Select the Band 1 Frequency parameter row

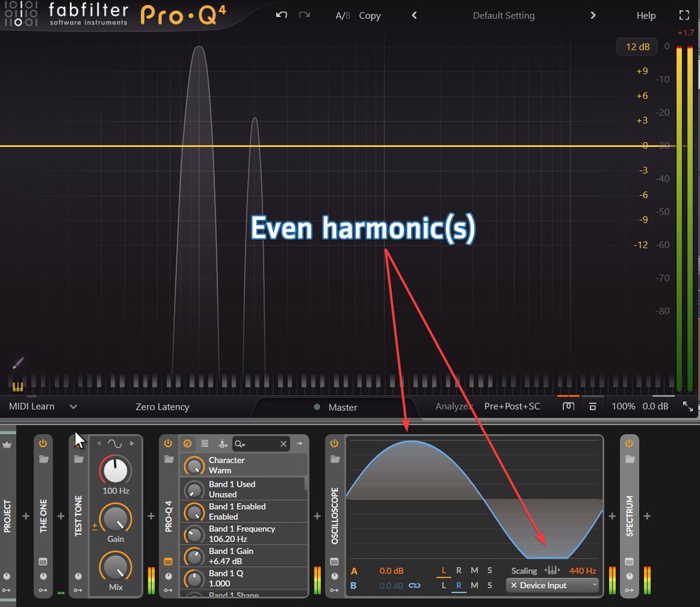coord(244,533)
